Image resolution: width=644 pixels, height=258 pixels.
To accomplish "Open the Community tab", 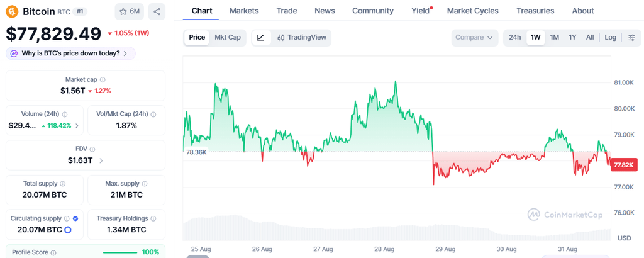I will click(373, 11).
